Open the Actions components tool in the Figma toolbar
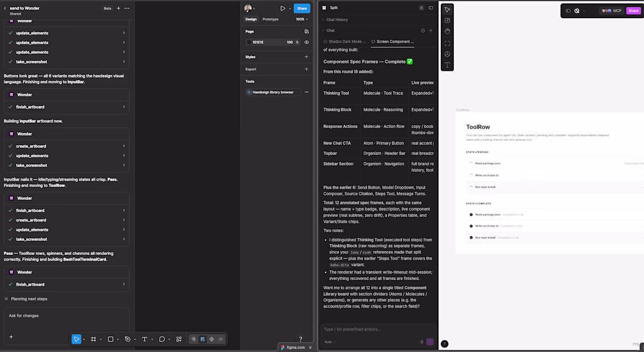The image size is (644, 352). point(179,339)
